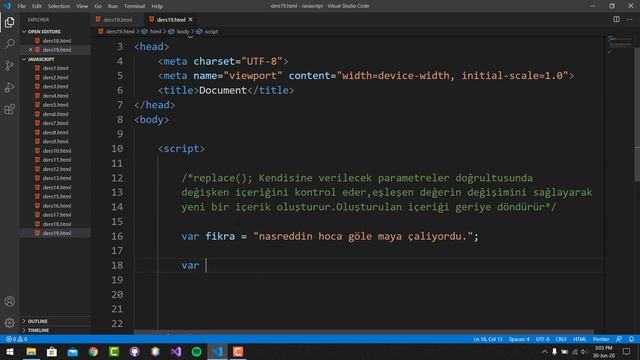Change indentation via Spaces: 4
The height and width of the screenshot is (360, 640).
click(x=519, y=339)
